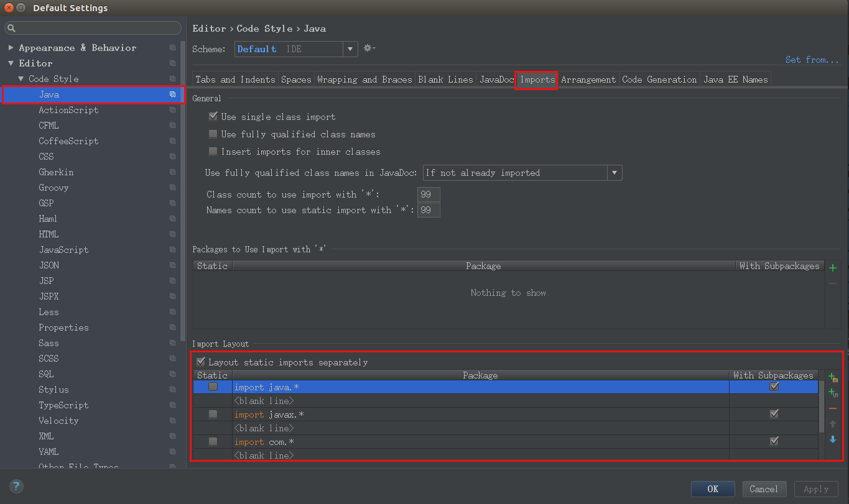This screenshot has width=849, height=504.
Task: Click the copy icon next to Java row
Action: pos(172,94)
